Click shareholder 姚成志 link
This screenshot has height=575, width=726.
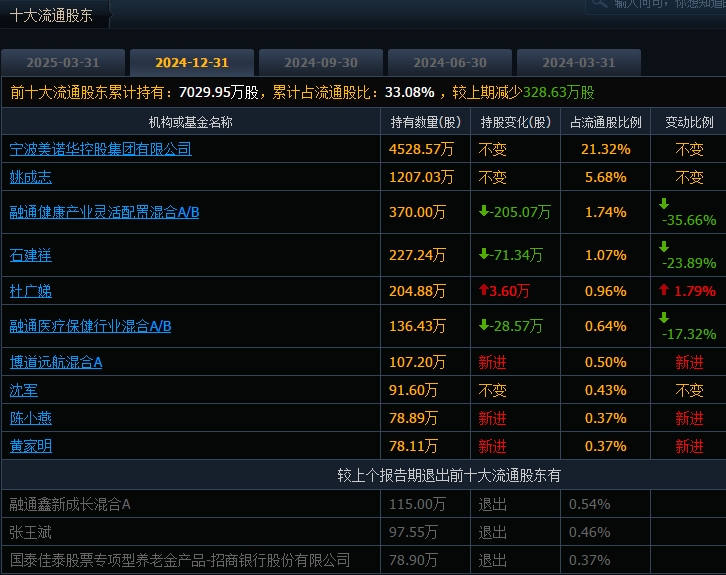[x=30, y=177]
